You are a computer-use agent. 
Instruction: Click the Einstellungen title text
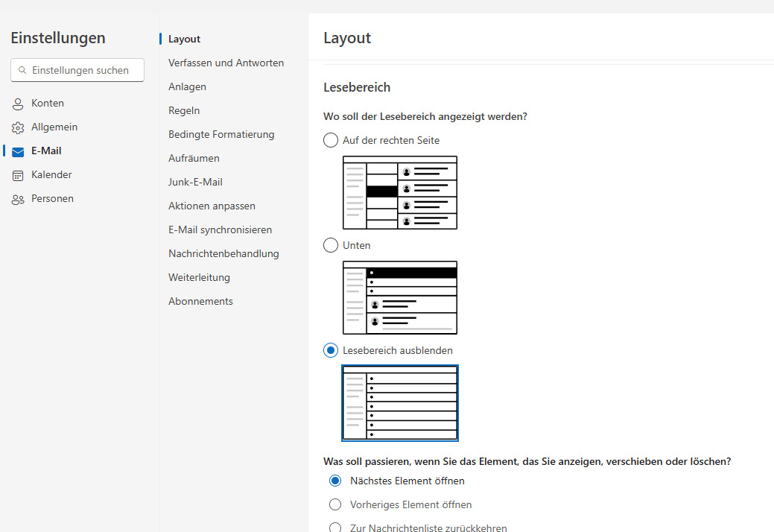tap(58, 38)
